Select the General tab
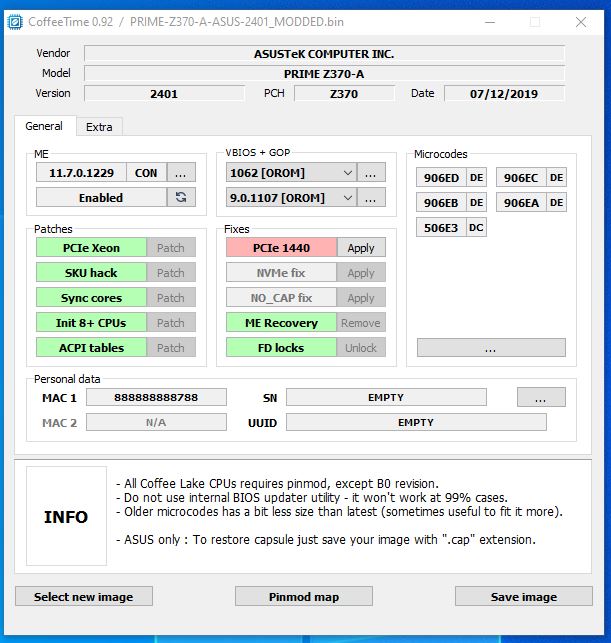 point(44,126)
